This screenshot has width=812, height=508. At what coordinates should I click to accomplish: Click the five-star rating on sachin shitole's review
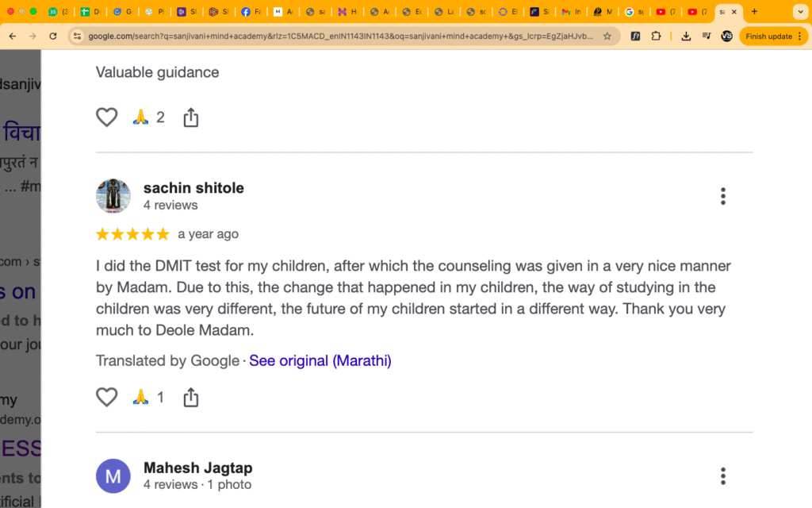tap(132, 233)
